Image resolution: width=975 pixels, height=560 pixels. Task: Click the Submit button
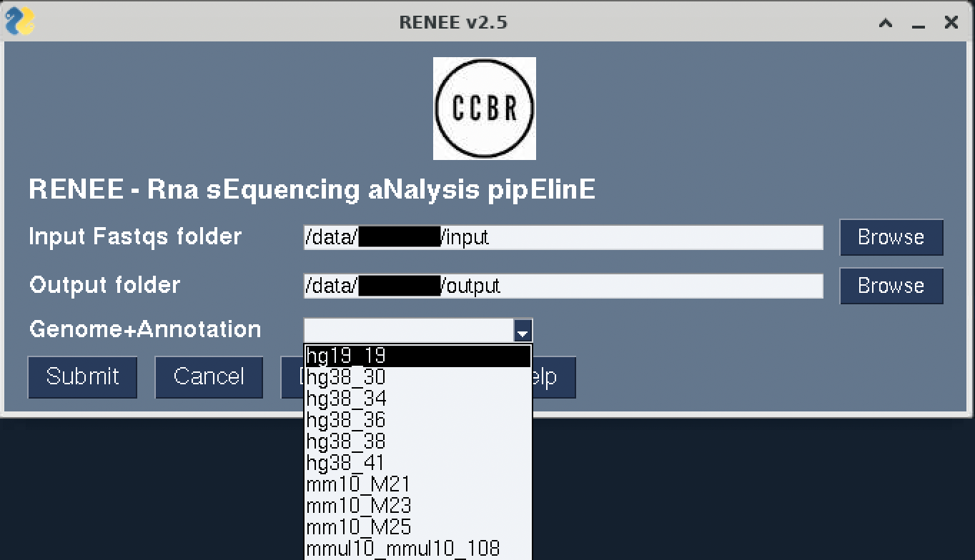pyautogui.click(x=83, y=377)
